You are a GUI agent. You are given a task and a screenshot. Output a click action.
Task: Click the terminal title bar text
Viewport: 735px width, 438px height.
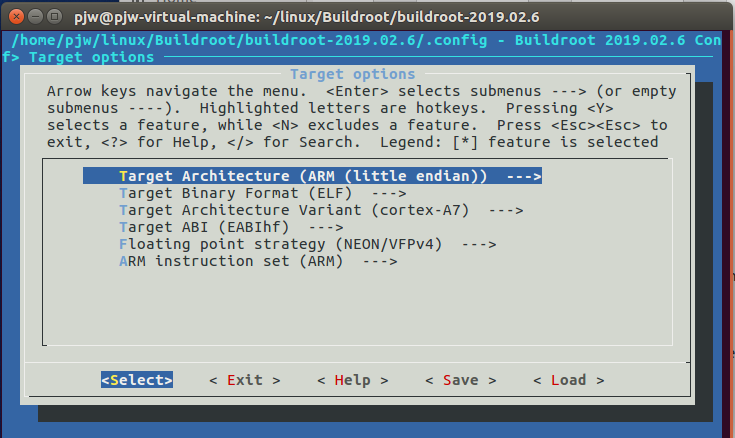pos(307,17)
